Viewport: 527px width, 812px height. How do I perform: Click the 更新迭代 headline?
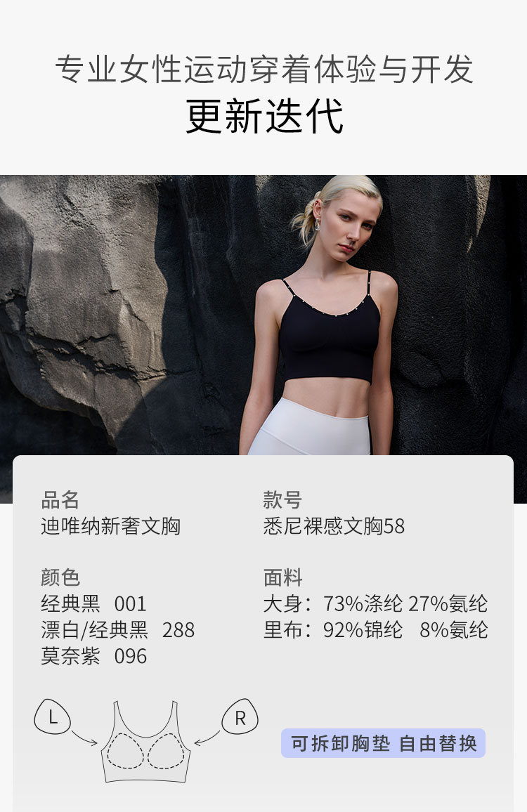[264, 117]
